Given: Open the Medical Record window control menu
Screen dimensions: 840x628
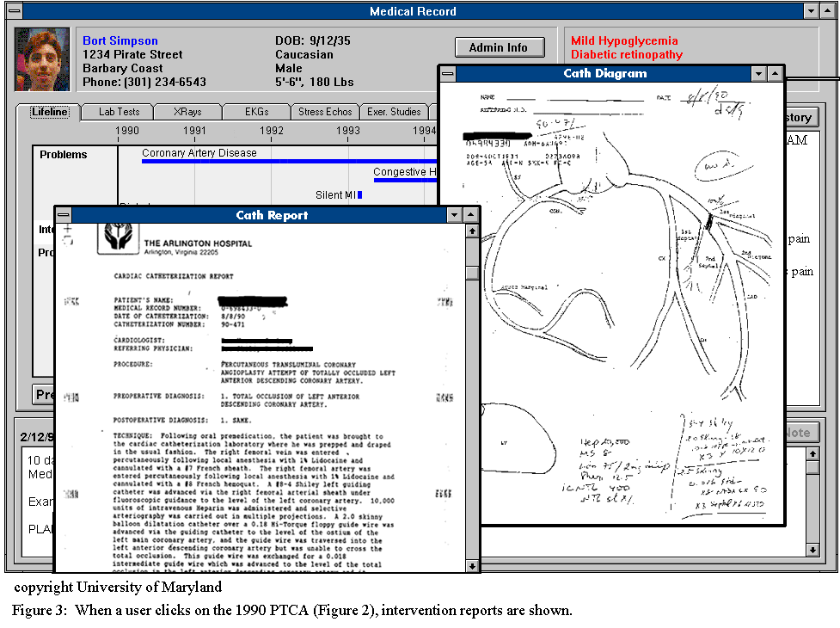Looking at the screenshot, I should click(x=15, y=11).
